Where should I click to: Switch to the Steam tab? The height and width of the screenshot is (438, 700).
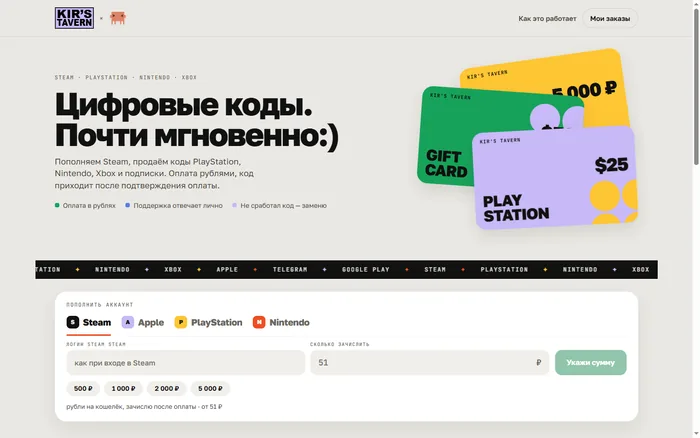[x=89, y=322]
